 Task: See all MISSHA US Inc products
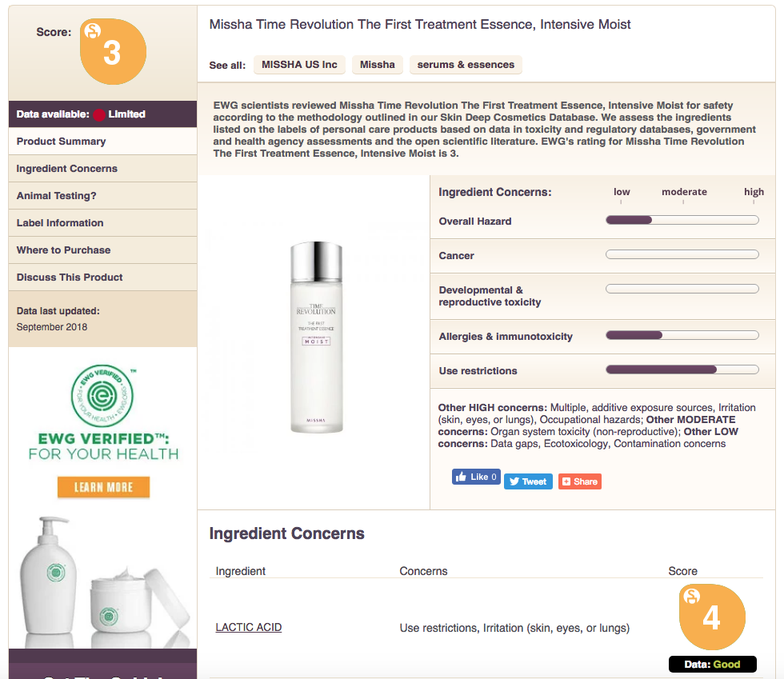pos(299,65)
